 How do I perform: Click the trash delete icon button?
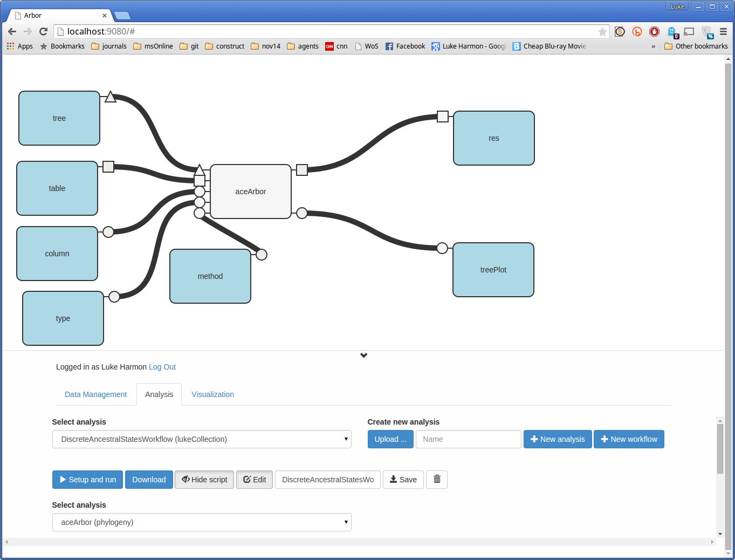(437, 480)
